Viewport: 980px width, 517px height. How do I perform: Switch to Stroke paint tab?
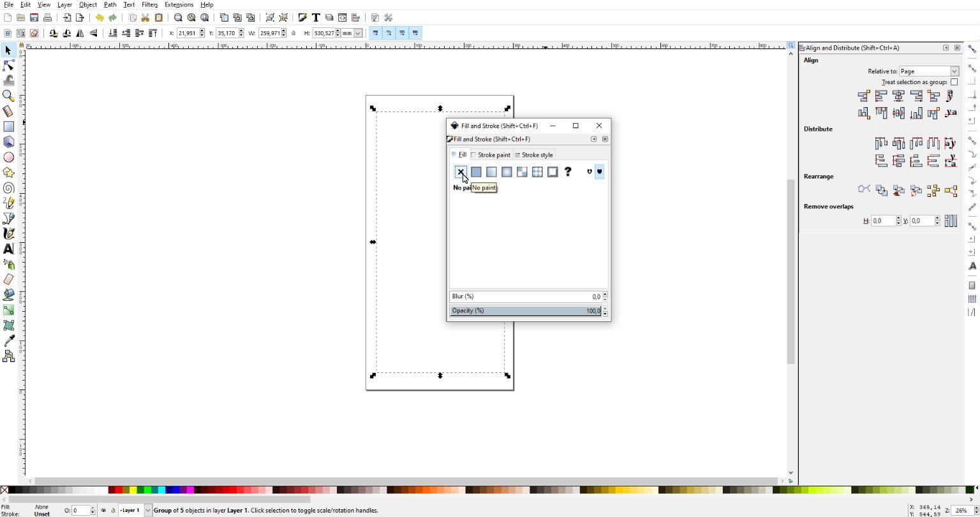click(491, 155)
